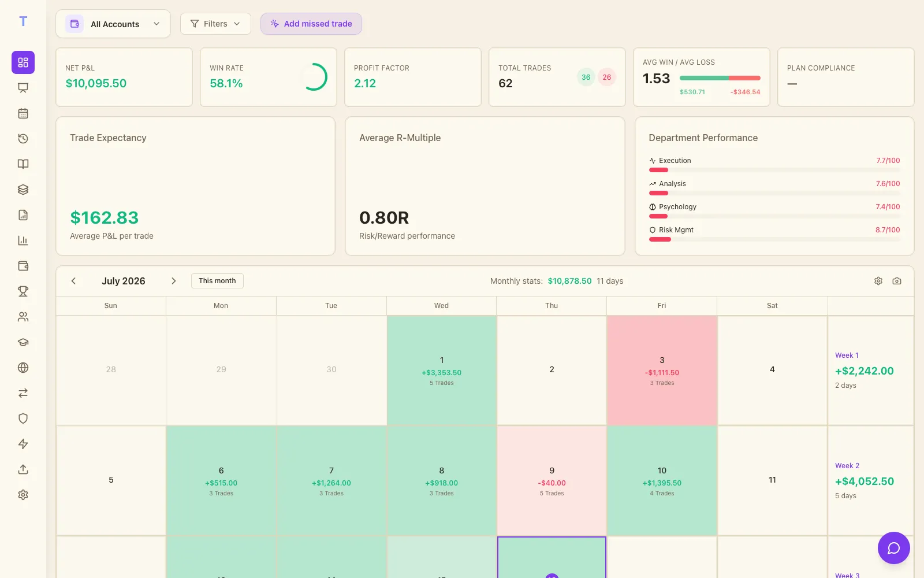Open the shield icon in sidebar
Viewport: 924px width, 578px height.
pyautogui.click(x=23, y=418)
